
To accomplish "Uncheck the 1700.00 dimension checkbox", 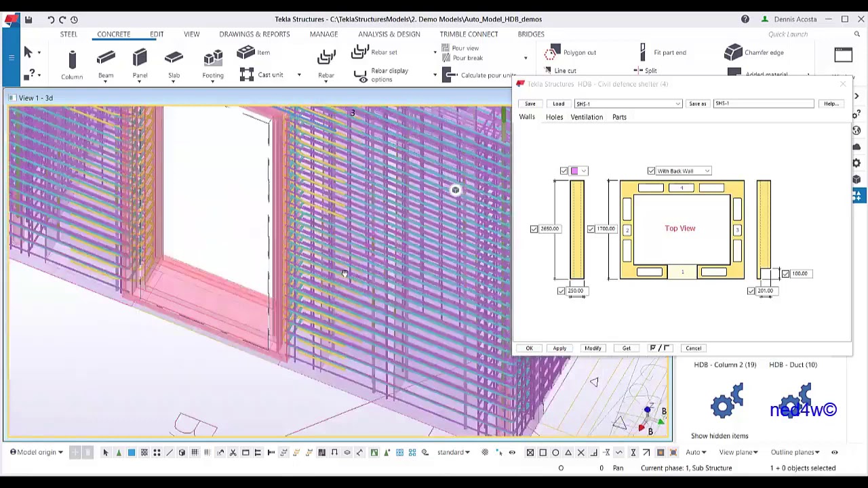I will (x=591, y=229).
